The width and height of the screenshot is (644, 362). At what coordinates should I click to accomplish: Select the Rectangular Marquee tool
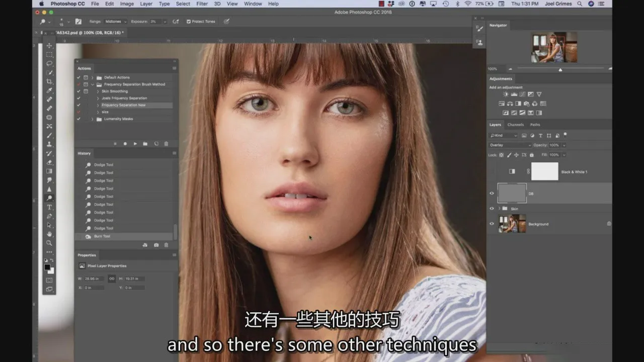tap(49, 55)
